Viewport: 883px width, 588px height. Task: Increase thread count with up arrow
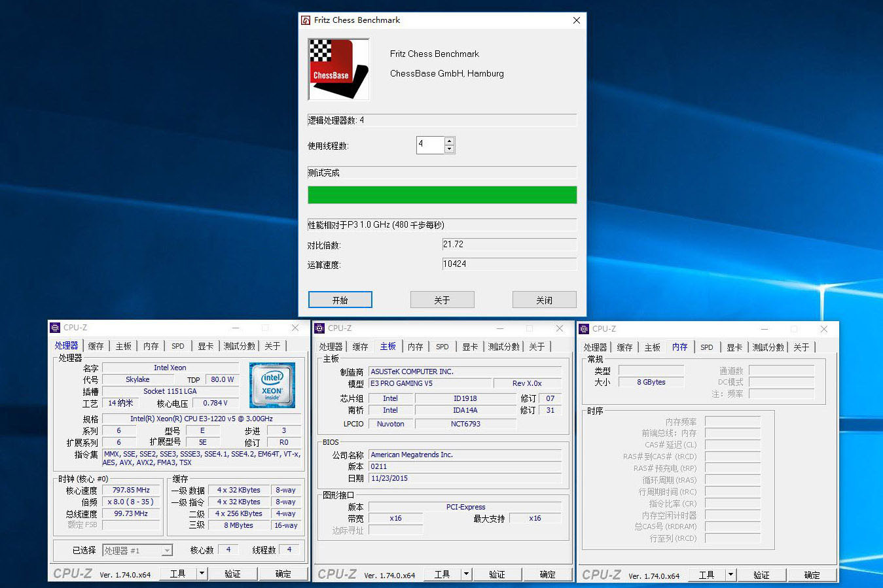point(449,141)
